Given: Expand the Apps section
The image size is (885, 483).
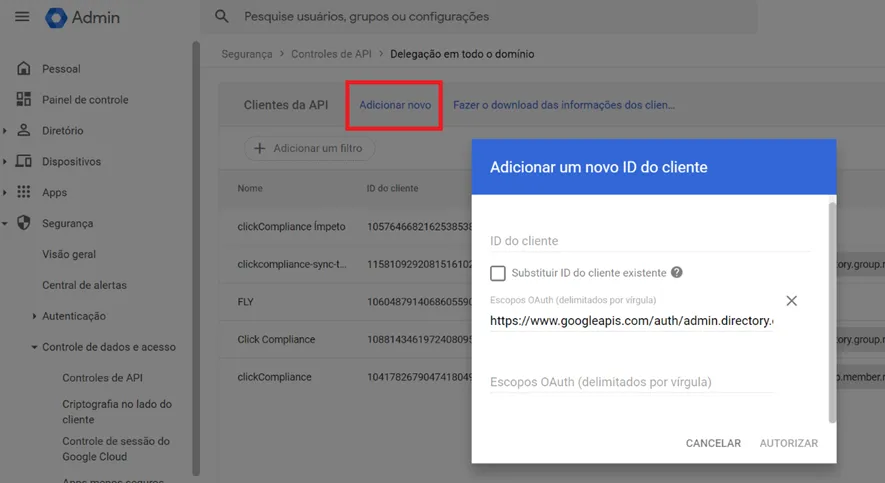Looking at the screenshot, I should click(x=5, y=192).
